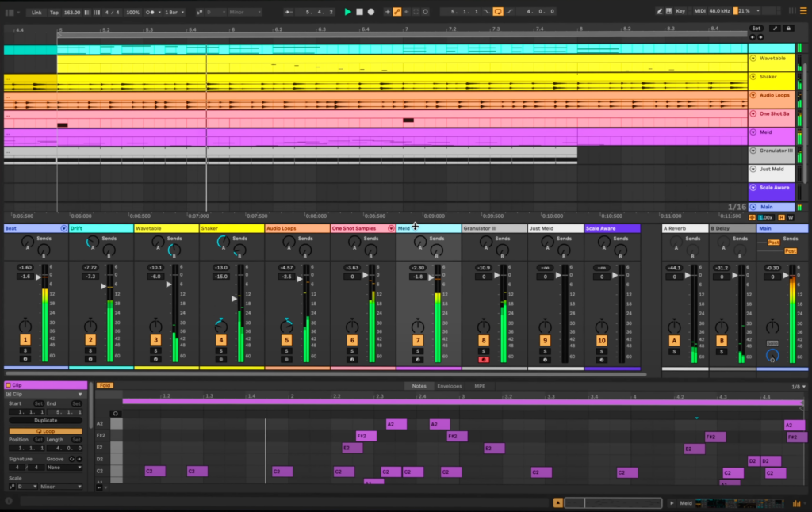The width and height of the screenshot is (812, 512).
Task: Click the Set locator button
Action: (756, 29)
